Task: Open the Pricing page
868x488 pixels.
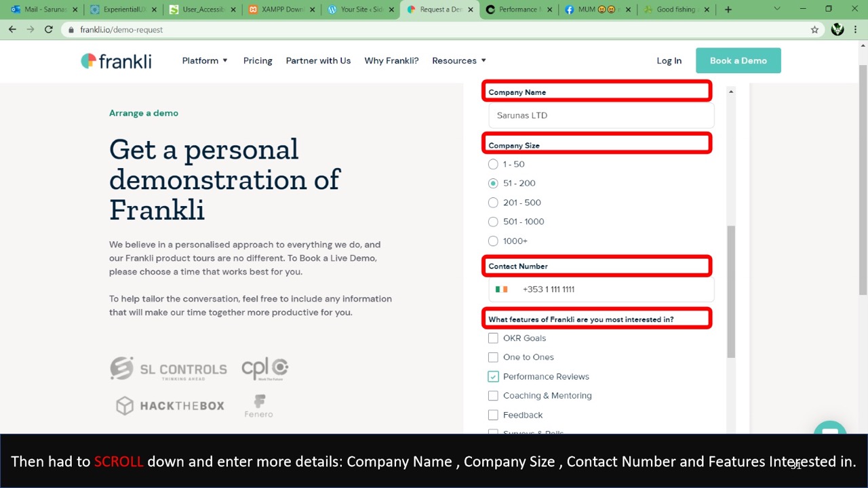Action: (258, 60)
